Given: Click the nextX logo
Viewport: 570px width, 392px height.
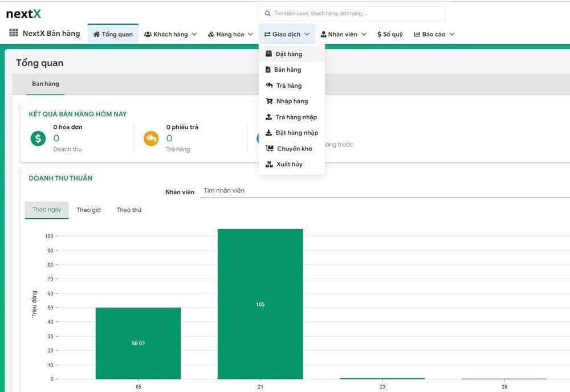Looking at the screenshot, I should point(23,14).
